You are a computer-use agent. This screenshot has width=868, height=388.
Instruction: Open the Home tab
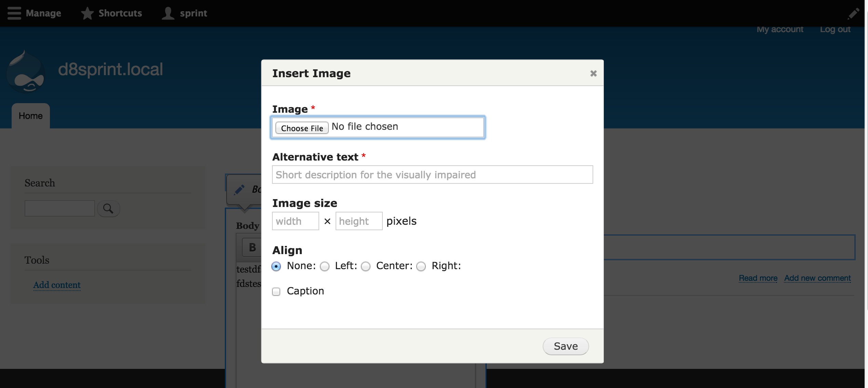[x=31, y=116]
